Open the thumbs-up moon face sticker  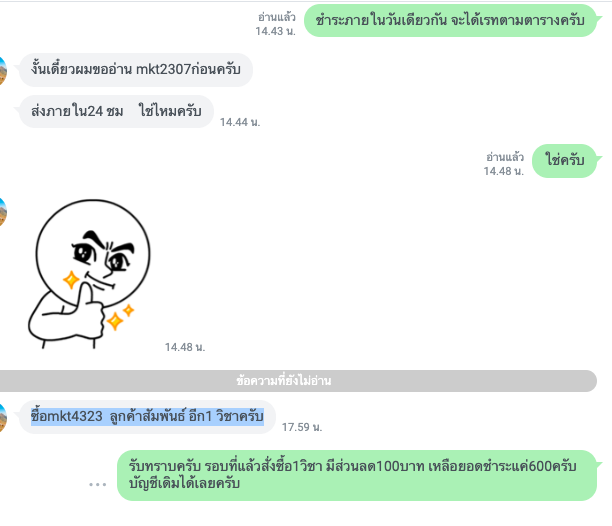pos(89,274)
